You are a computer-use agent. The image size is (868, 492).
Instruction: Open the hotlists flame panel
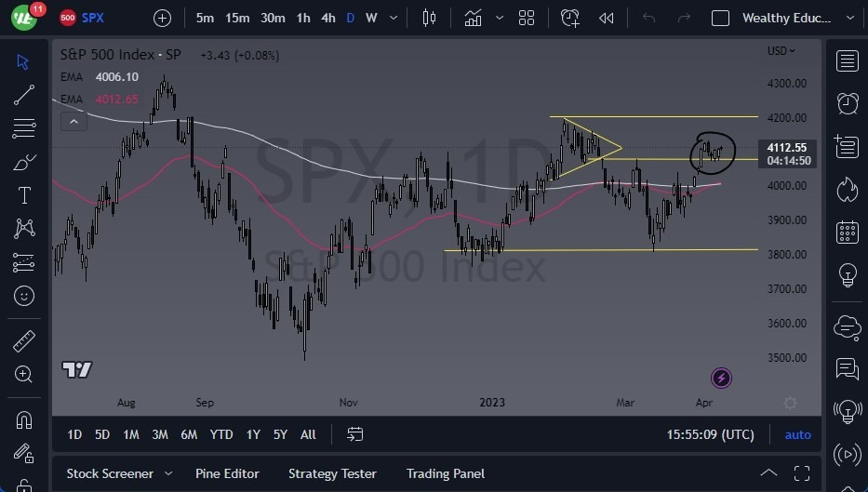pos(847,190)
